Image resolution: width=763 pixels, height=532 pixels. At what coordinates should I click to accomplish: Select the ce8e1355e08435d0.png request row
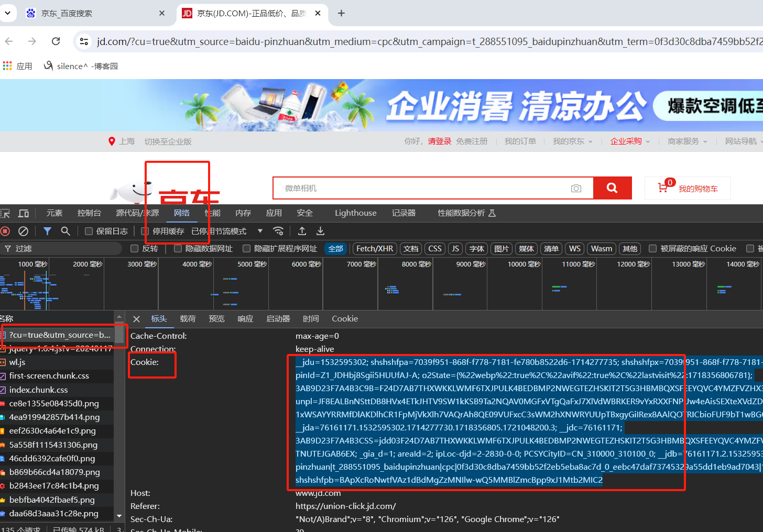(57, 404)
